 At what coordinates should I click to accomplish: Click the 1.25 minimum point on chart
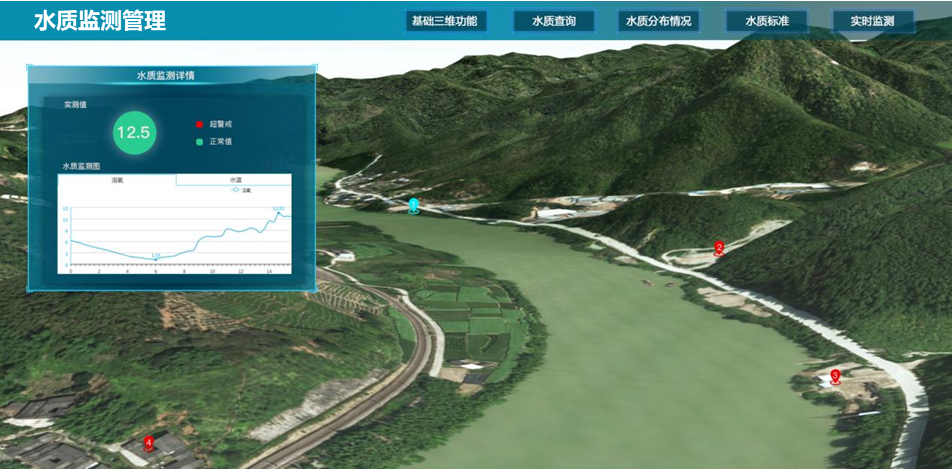pyautogui.click(x=156, y=259)
